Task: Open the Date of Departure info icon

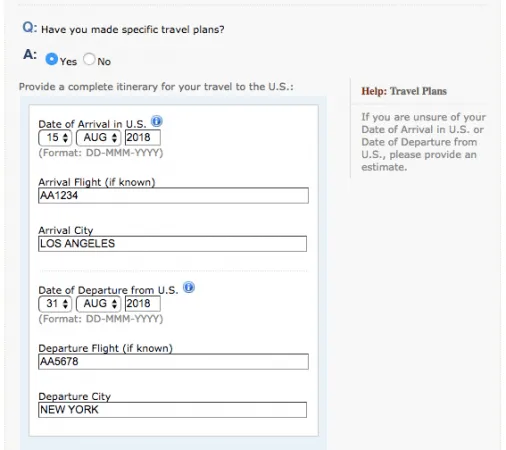Action: [189, 287]
